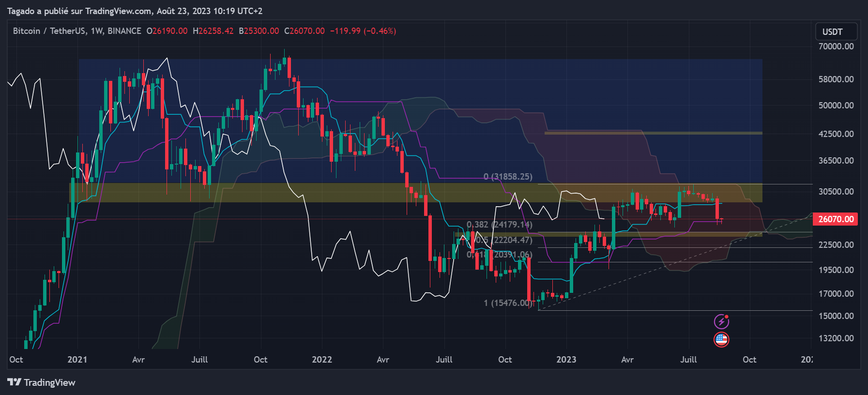Image resolution: width=868 pixels, height=395 pixels.
Task: Select the Fibonacci 0 (31858.25) level label
Action: (x=508, y=177)
